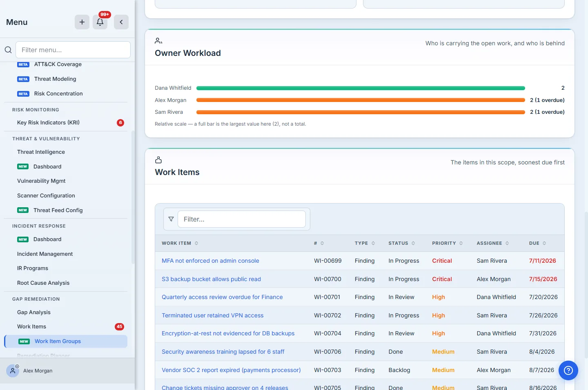The width and height of the screenshot is (588, 390).
Task: Click Sam Rivera orange workload bar
Action: (x=361, y=112)
